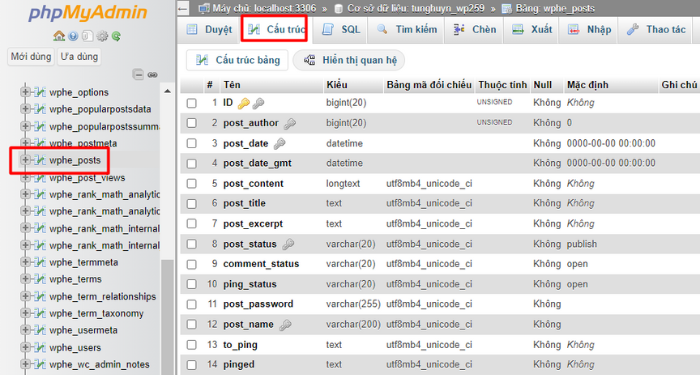This screenshot has width=700, height=375.
Task: Toggle link with main panel icon
Action: point(153,75)
